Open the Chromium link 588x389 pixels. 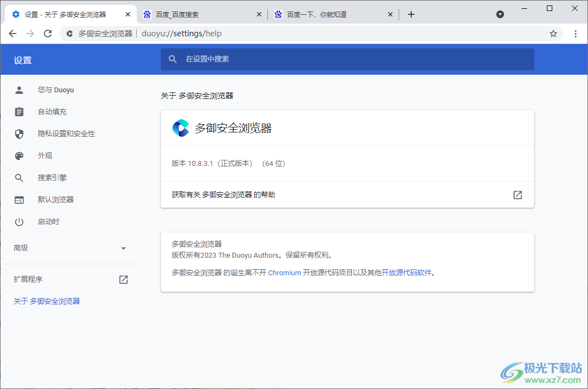click(x=284, y=273)
